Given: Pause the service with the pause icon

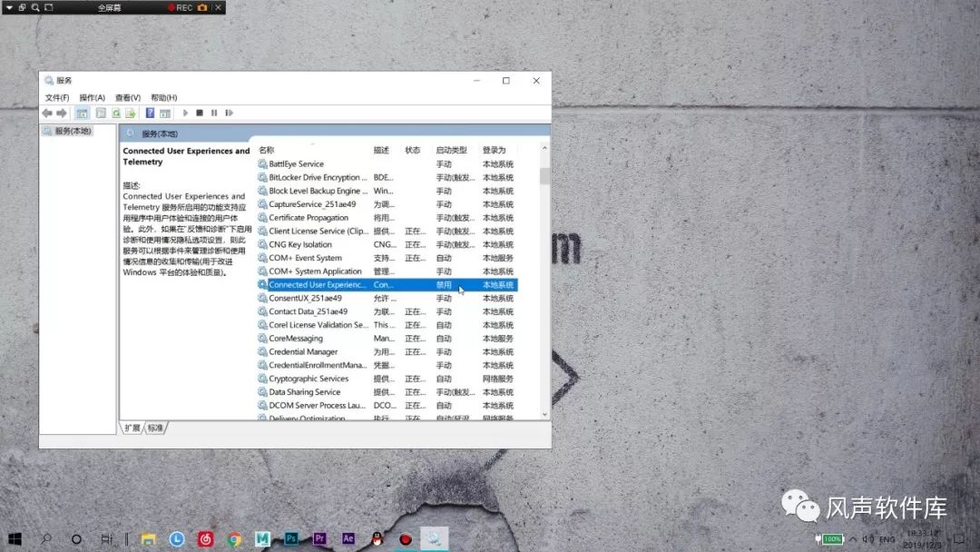Looking at the screenshot, I should point(214,113).
